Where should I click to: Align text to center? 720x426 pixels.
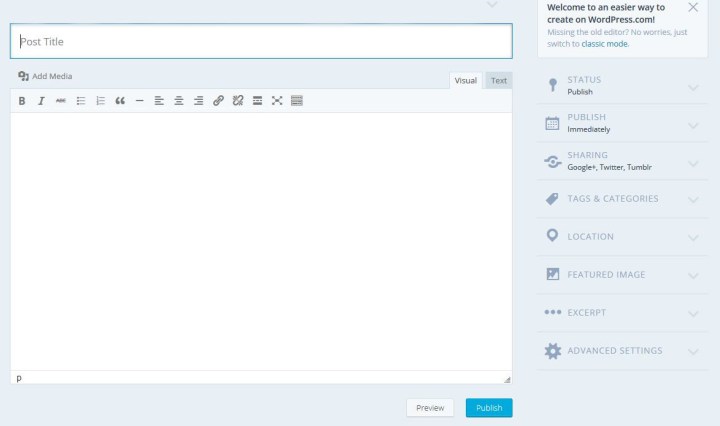point(179,101)
